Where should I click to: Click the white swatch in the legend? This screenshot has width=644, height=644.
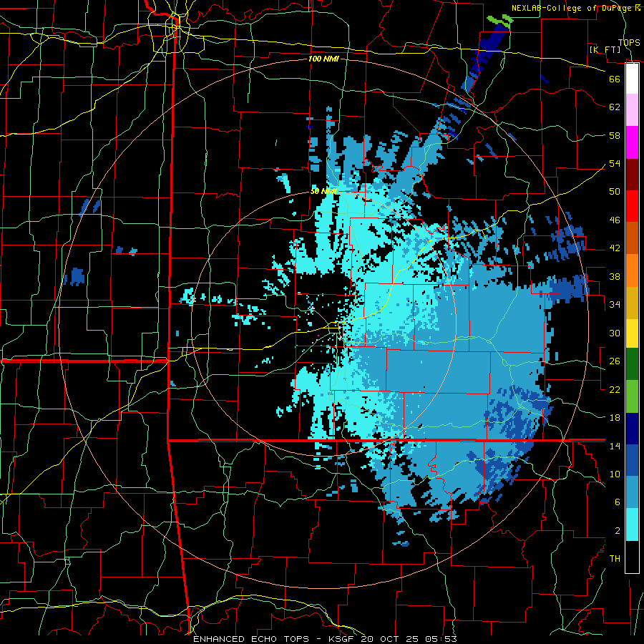pyautogui.click(x=632, y=79)
